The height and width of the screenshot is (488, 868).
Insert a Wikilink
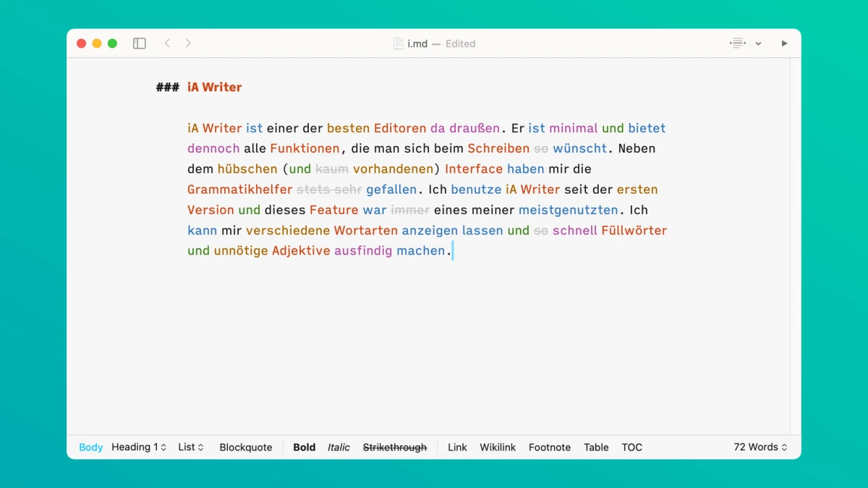498,448
